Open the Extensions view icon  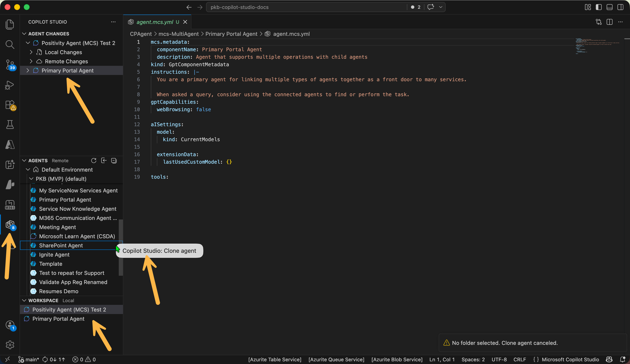tap(10, 105)
